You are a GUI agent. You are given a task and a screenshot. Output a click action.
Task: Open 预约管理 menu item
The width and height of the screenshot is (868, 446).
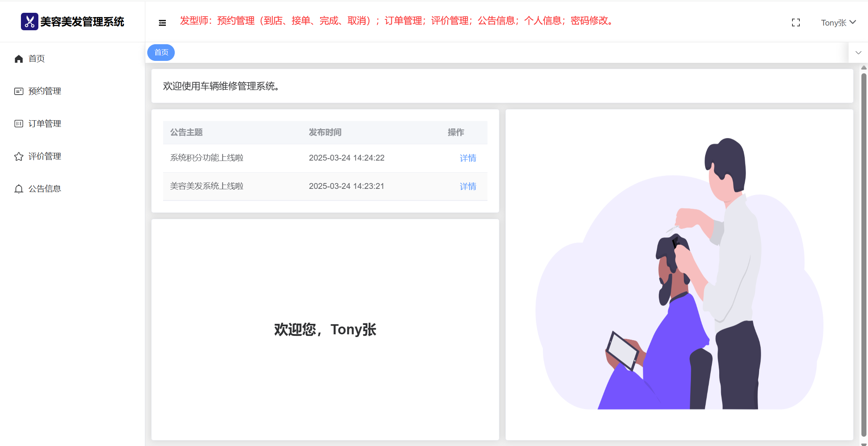coord(45,91)
